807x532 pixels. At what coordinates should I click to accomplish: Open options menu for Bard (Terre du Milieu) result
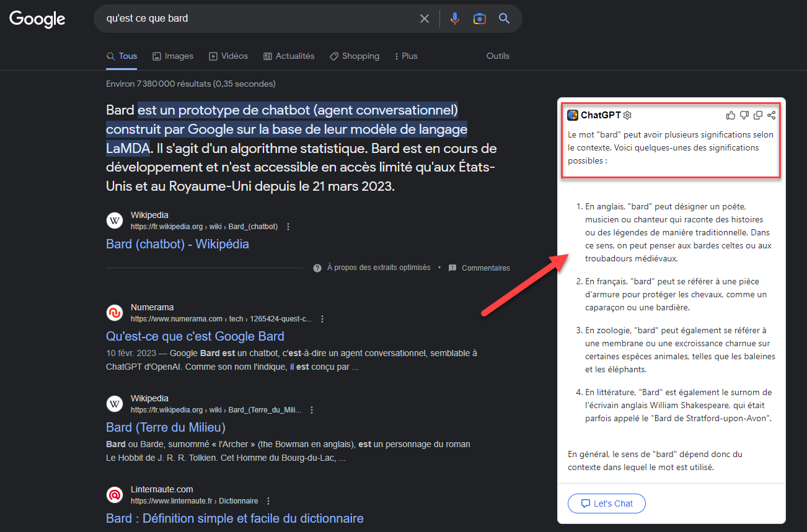point(312,410)
